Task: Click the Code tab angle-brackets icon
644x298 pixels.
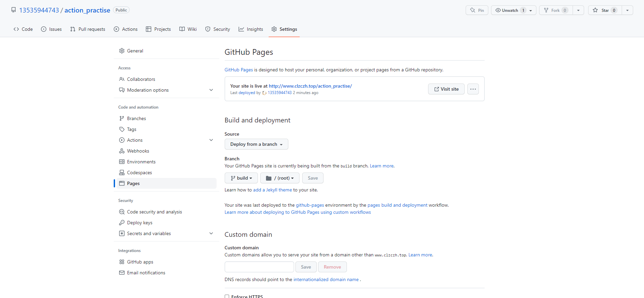Action: point(16,29)
